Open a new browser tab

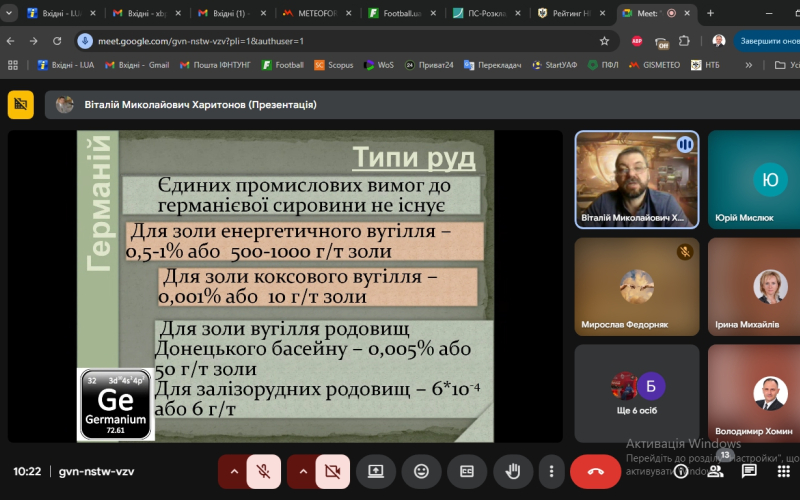pyautogui.click(x=710, y=13)
